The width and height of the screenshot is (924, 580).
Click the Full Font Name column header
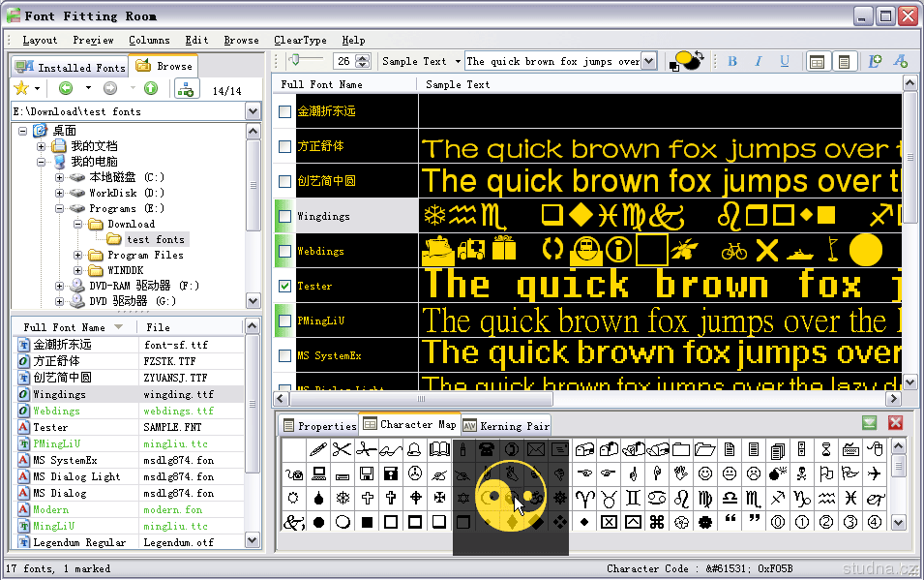tap(64, 327)
